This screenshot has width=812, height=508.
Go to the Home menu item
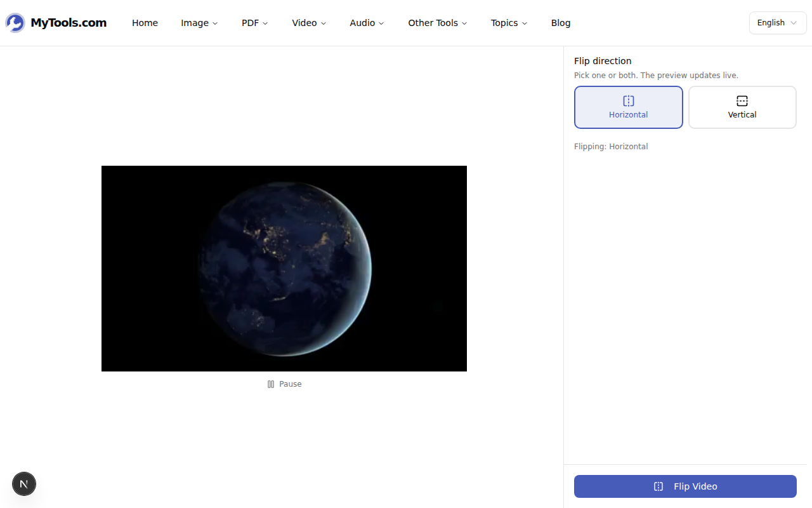point(145,23)
